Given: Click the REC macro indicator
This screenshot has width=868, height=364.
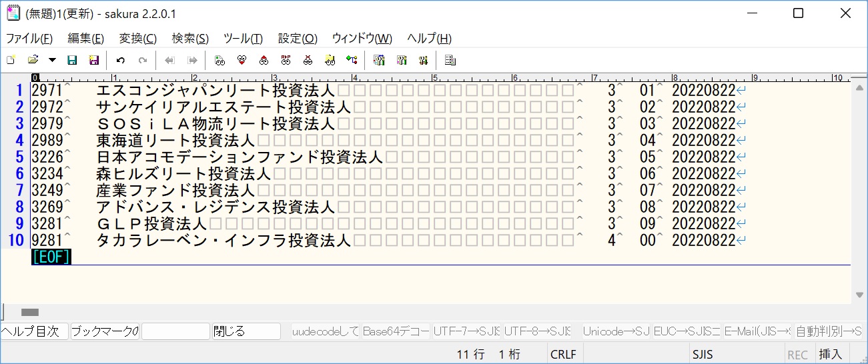Looking at the screenshot, I should point(799,355).
